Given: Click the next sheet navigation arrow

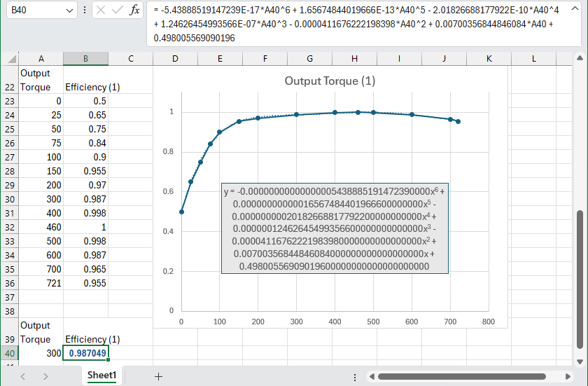Looking at the screenshot, I should tap(45, 376).
